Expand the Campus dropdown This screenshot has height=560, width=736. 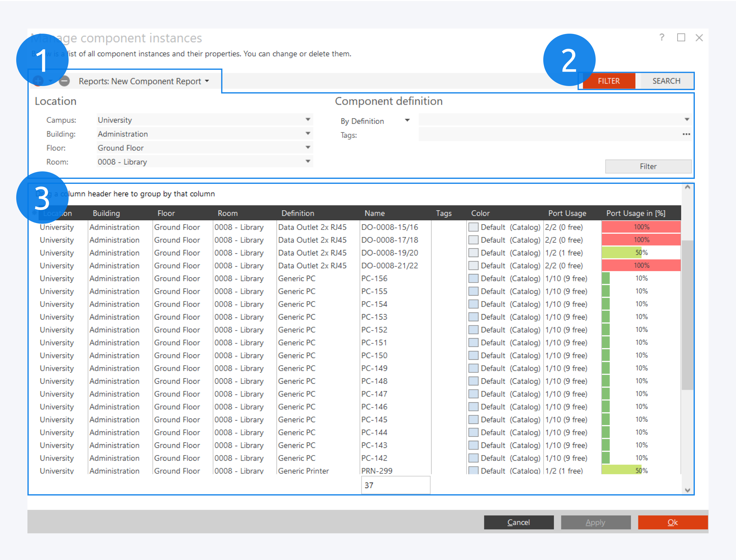308,120
